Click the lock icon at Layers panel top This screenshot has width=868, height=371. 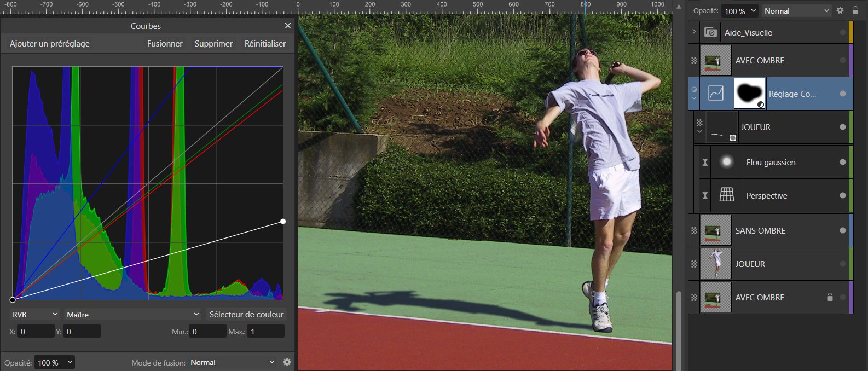(x=855, y=10)
